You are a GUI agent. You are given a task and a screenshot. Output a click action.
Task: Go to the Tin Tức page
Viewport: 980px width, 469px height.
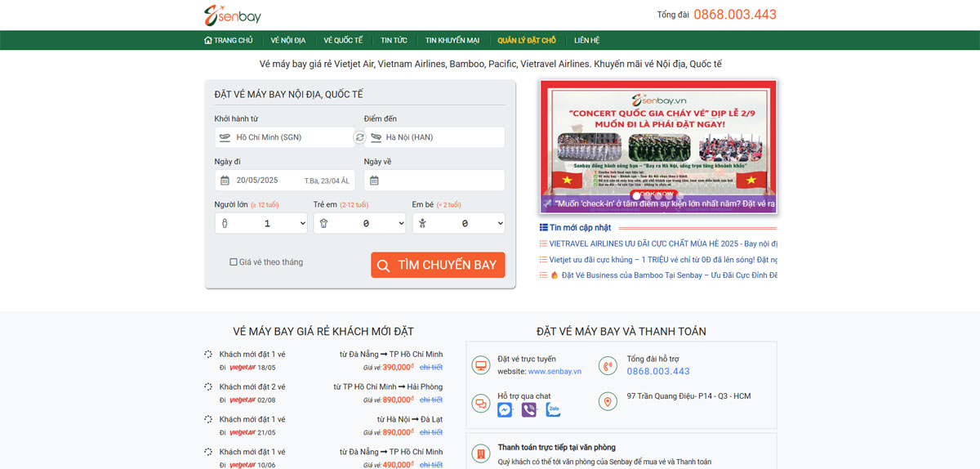394,40
